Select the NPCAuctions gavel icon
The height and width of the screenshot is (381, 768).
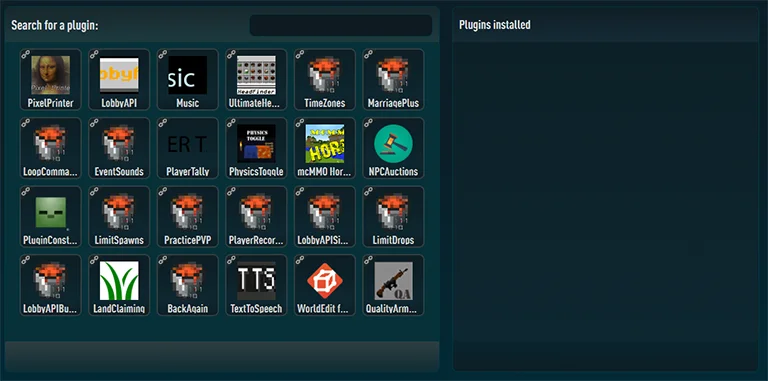(393, 143)
